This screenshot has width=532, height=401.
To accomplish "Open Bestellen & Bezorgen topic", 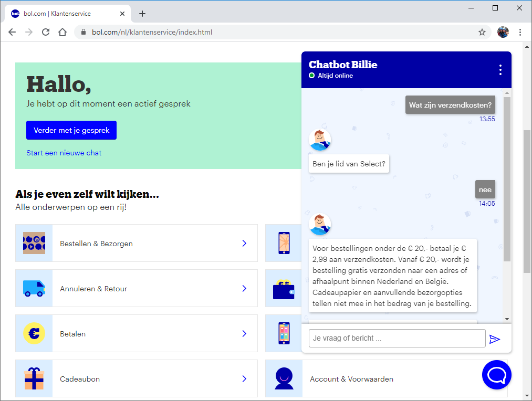I will 137,243.
